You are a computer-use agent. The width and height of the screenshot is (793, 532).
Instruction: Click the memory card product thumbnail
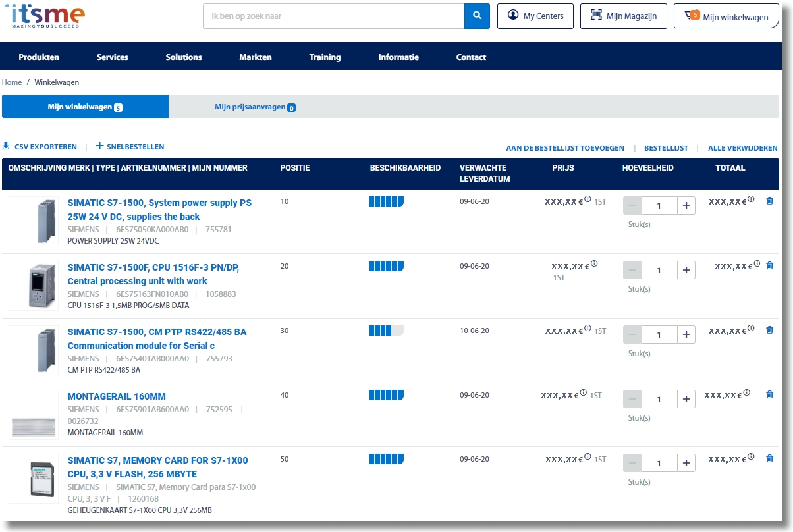(x=34, y=479)
